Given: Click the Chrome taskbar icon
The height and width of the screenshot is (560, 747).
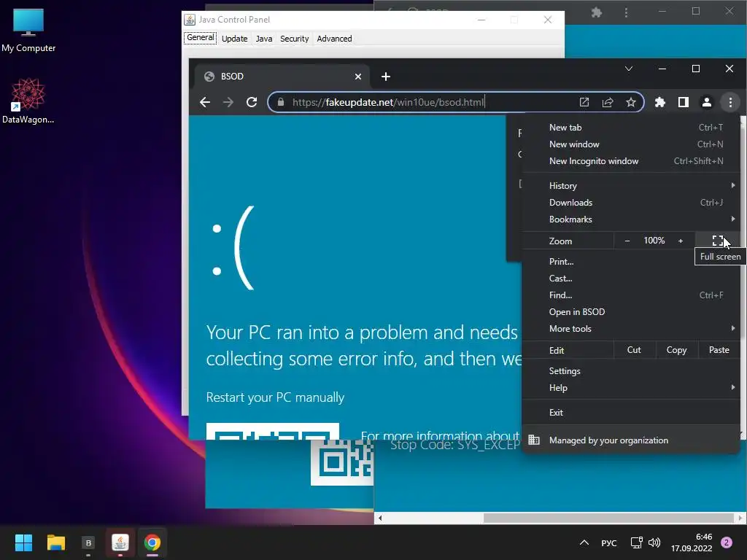Looking at the screenshot, I should click(x=152, y=542).
